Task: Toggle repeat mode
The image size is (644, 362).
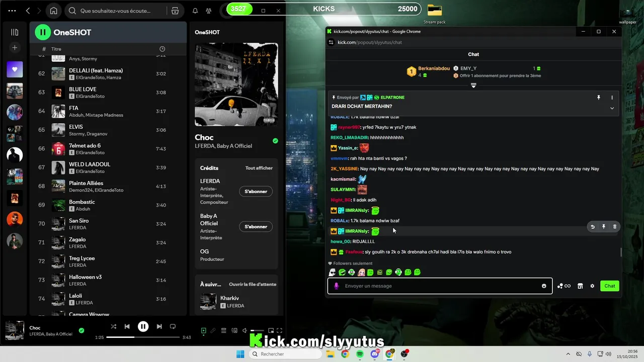Action: 173,326
